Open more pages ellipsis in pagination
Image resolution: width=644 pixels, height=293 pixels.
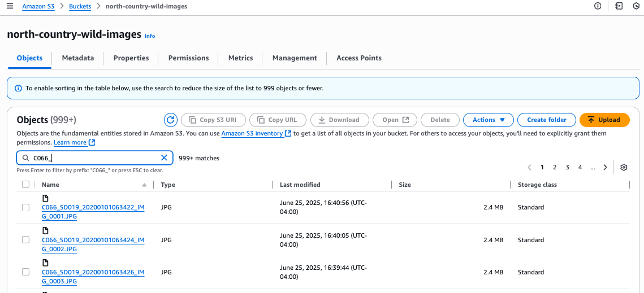593,167
